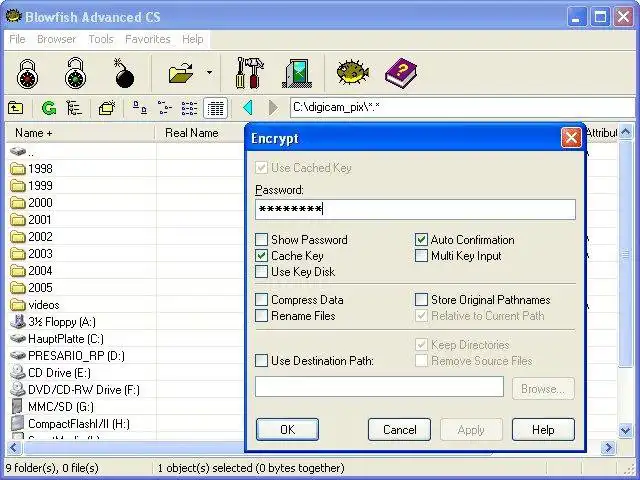Uncheck the Cache Key checkbox
Screen dimensions: 640x480
click(x=261, y=256)
